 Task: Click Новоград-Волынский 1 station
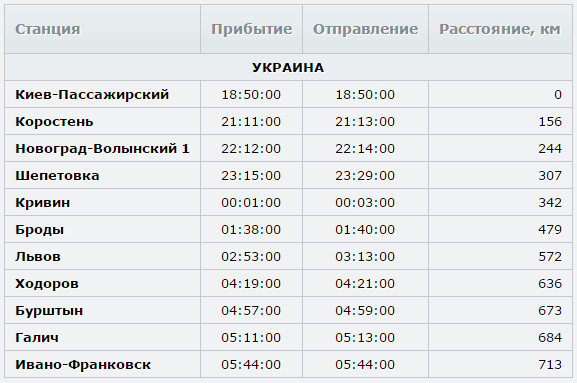click(x=102, y=148)
